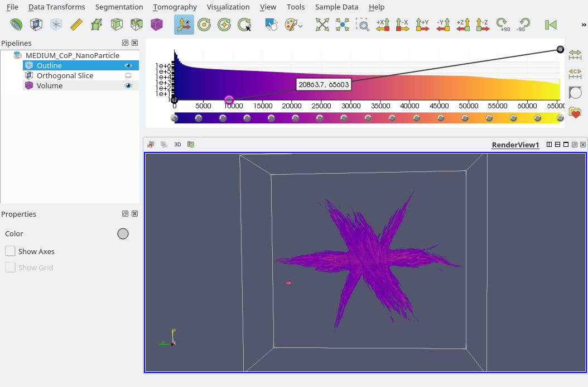This screenshot has height=387, width=588.
Task: Open the View menu
Action: [268, 7]
